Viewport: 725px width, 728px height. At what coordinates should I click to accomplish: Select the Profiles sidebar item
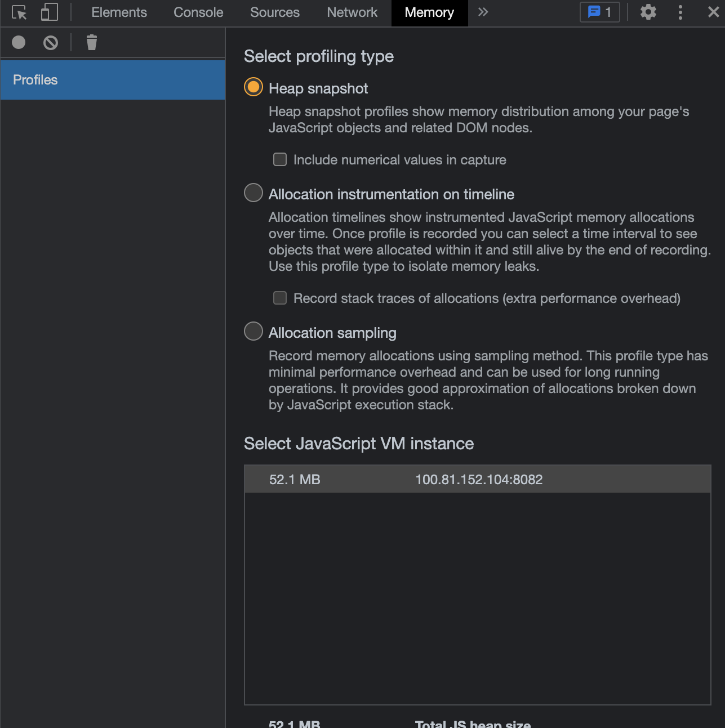coord(113,80)
